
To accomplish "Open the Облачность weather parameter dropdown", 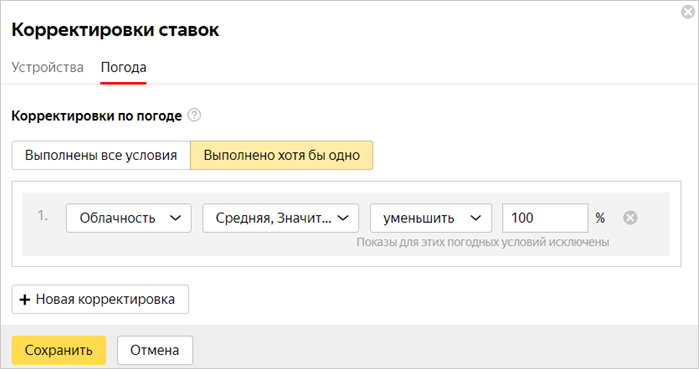I will click(x=129, y=218).
